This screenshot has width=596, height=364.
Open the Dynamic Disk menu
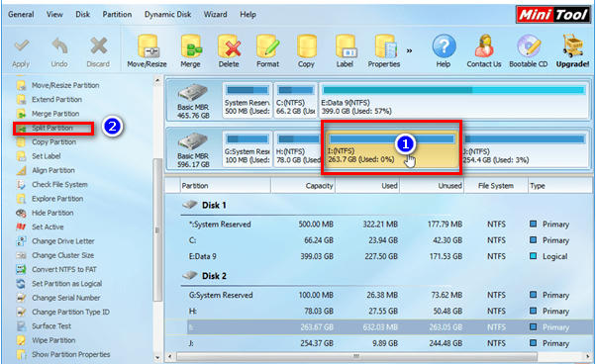[167, 15]
